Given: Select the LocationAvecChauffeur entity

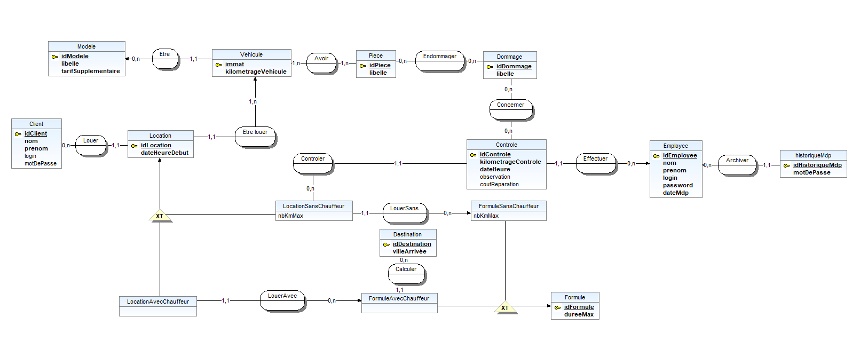Looking at the screenshot, I should point(158,306).
